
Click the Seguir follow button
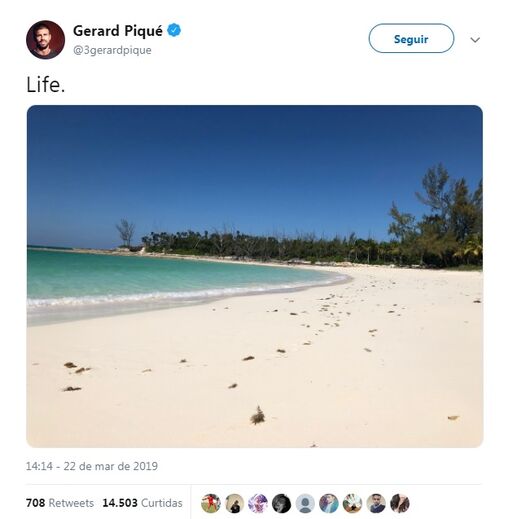[411, 38]
